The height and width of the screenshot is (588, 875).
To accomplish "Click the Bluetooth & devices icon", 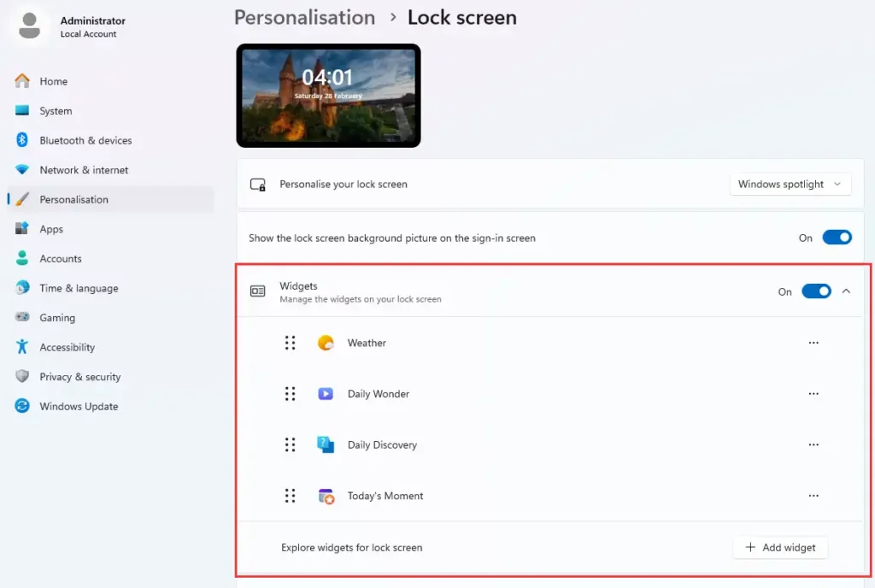I will click(22, 140).
